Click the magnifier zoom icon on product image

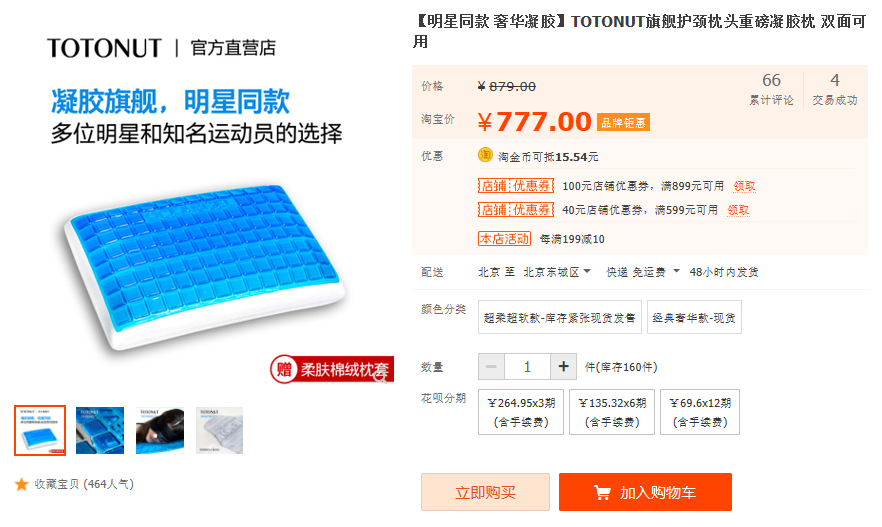pos(381,376)
